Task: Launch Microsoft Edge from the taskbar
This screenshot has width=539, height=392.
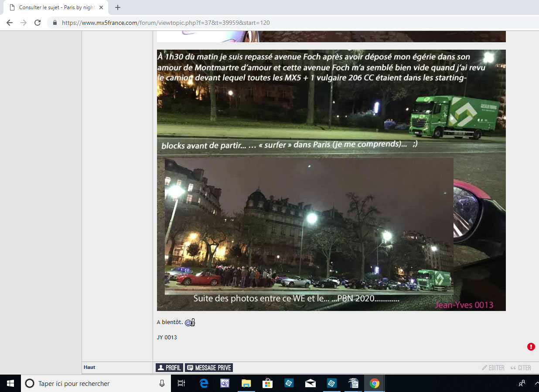Action: point(204,383)
